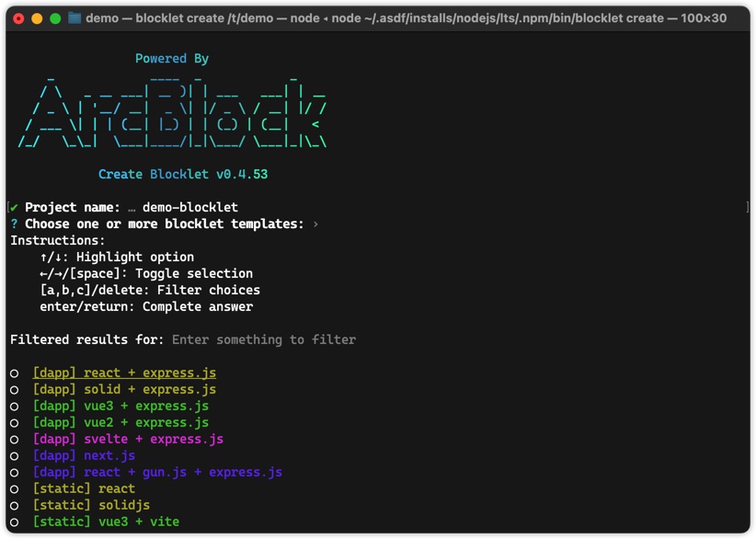Click the [static] react template text
Screen dimensions: 756x539
click(84, 488)
